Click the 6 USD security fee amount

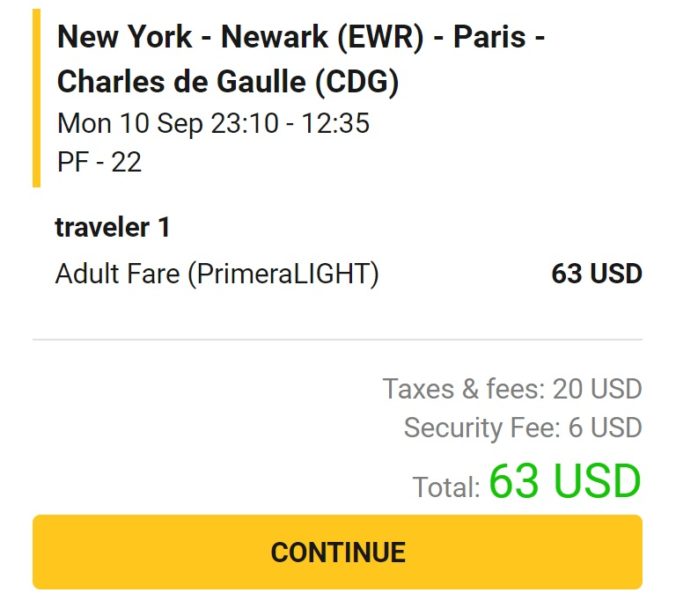click(x=604, y=428)
